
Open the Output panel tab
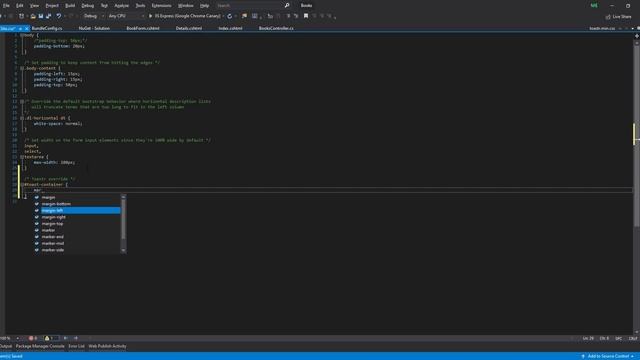click(6, 347)
